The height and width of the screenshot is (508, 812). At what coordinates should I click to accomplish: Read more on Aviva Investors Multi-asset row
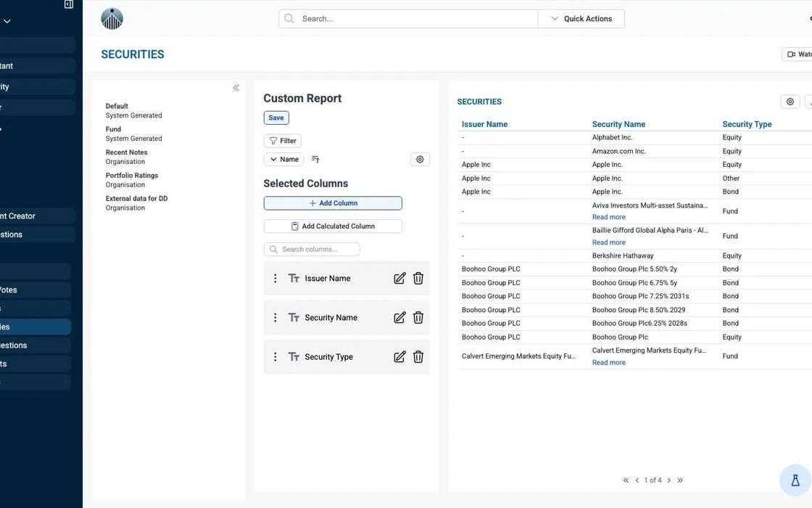click(608, 217)
